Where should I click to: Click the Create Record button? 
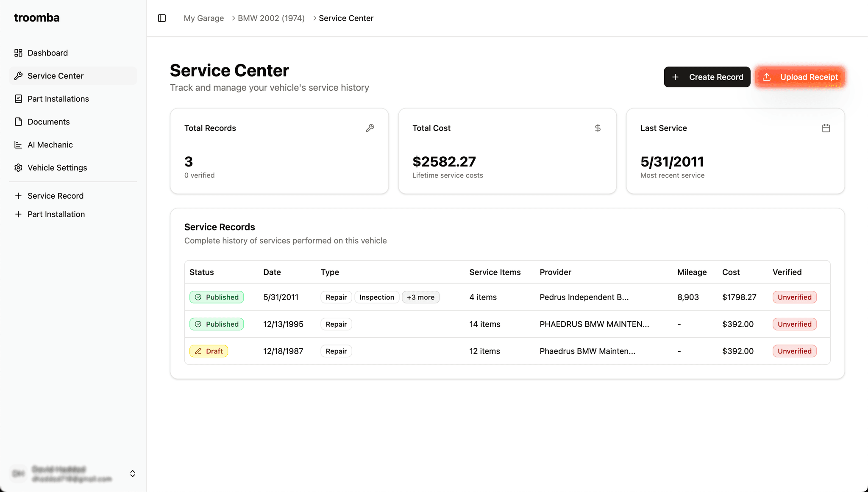(x=707, y=77)
